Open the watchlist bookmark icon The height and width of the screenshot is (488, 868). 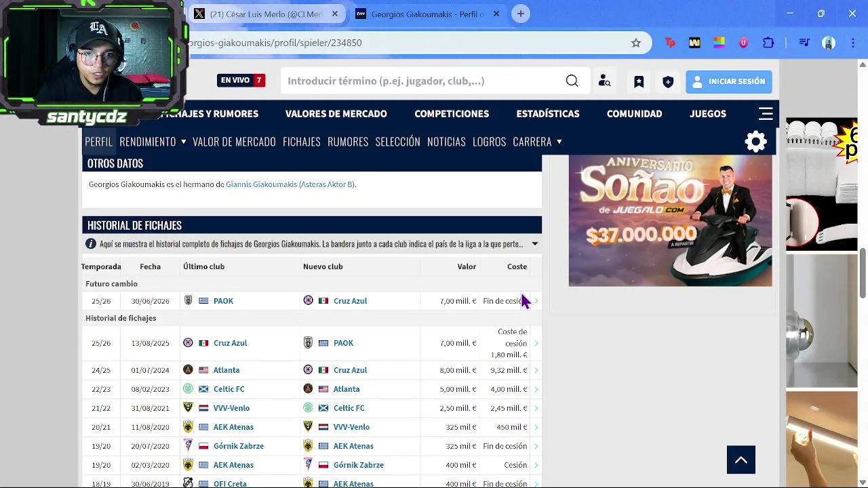point(639,81)
